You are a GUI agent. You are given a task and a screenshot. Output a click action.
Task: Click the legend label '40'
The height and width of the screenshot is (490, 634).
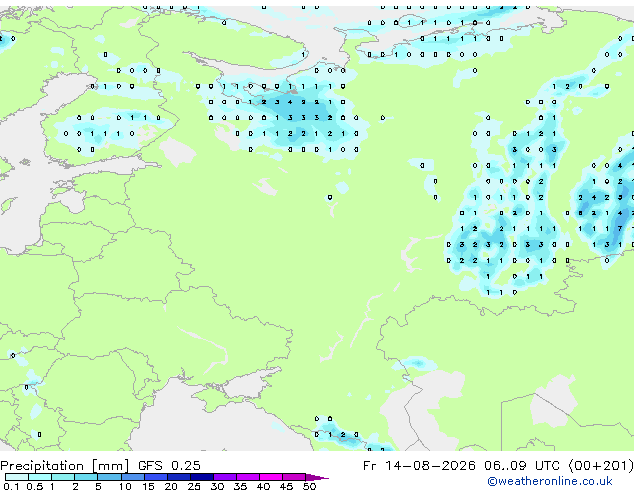point(263,486)
